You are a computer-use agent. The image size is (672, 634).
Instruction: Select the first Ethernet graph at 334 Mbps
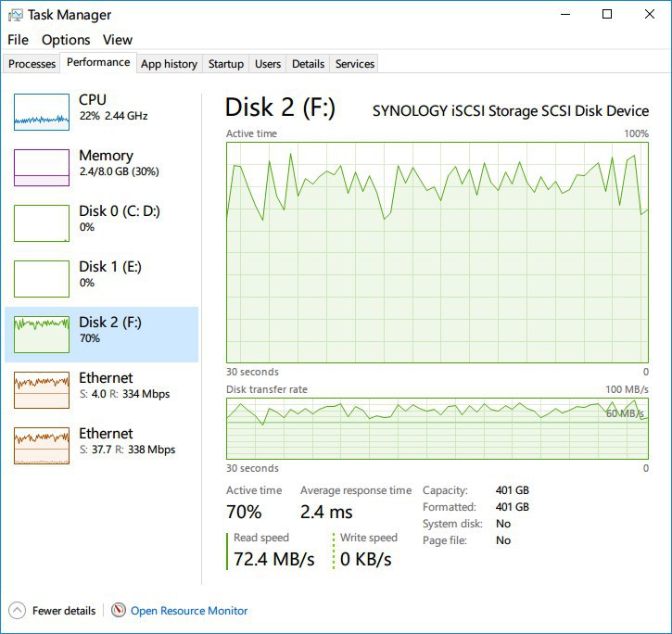point(42,389)
